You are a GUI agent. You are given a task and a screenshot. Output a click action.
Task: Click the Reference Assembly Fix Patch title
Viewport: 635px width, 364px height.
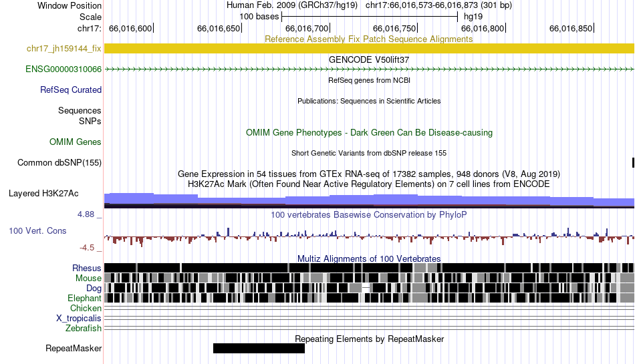[368, 39]
